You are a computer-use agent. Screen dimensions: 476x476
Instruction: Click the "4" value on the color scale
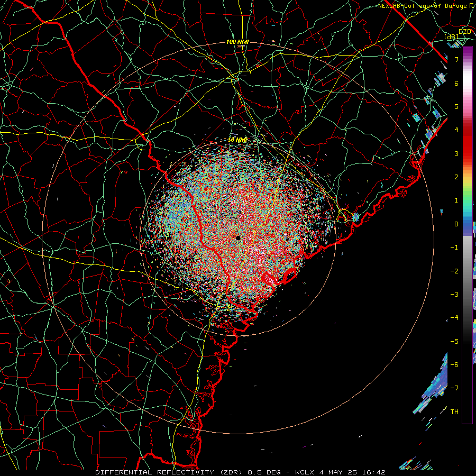(x=456, y=130)
